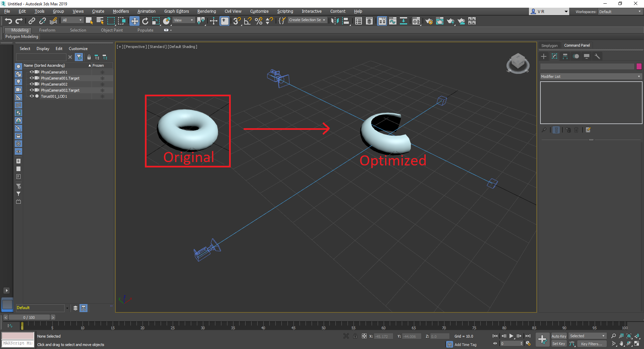Click the magenta object color swatch
Viewport: 644px width, 349px height.
(x=639, y=66)
